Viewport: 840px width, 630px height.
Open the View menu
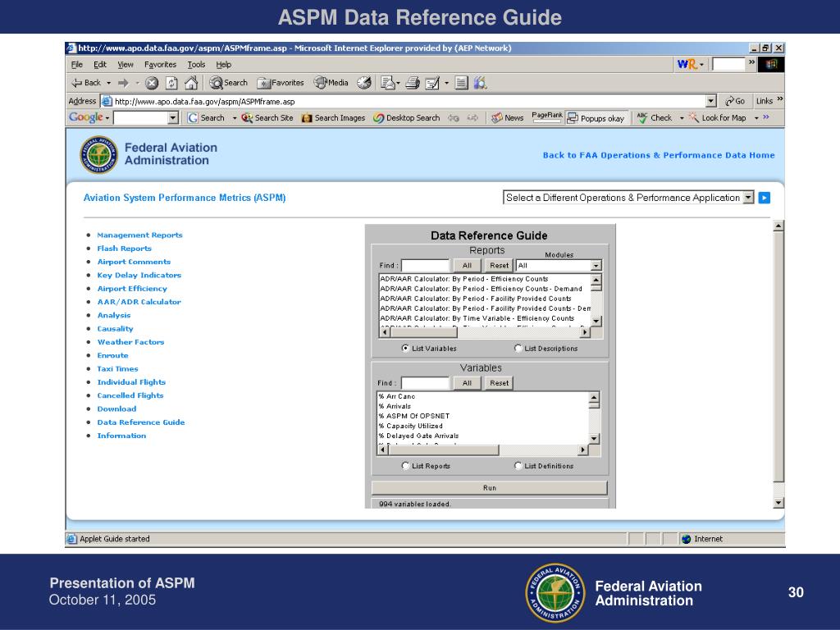click(126, 64)
